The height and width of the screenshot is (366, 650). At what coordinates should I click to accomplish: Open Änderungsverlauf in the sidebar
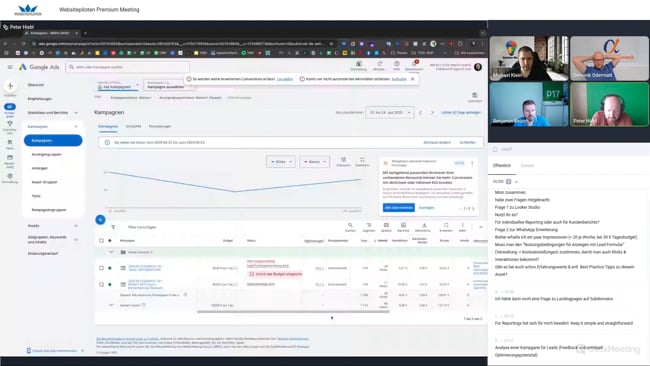[x=43, y=253]
